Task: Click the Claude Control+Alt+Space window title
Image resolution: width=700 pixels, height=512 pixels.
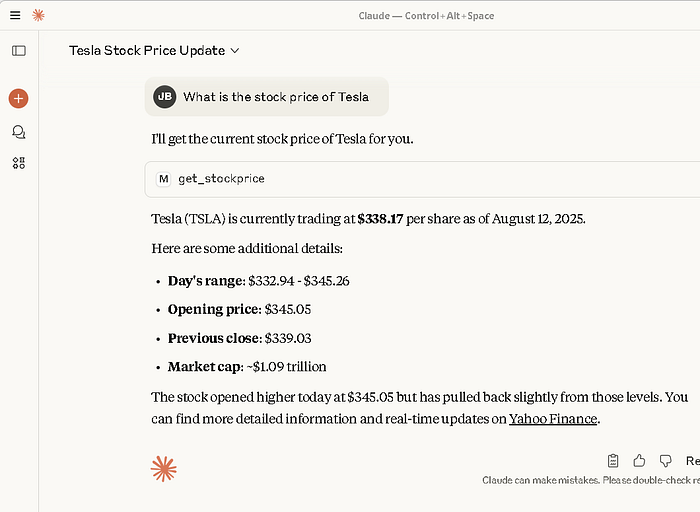Action: (426, 16)
